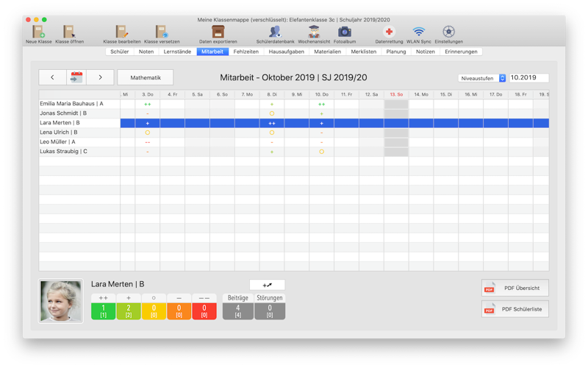The width and height of the screenshot is (588, 368).
Task: Switch to the Noten tab
Action: pyautogui.click(x=146, y=52)
